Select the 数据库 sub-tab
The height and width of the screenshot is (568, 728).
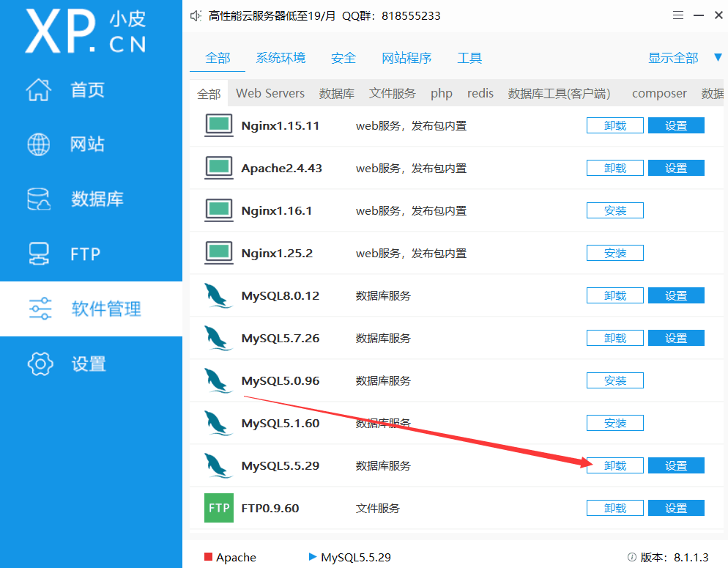(337, 93)
